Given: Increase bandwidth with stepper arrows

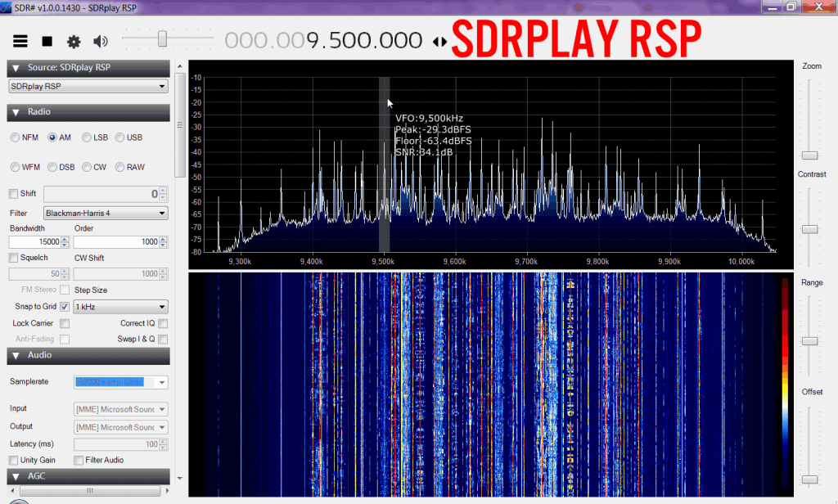Looking at the screenshot, I should 65,239.
